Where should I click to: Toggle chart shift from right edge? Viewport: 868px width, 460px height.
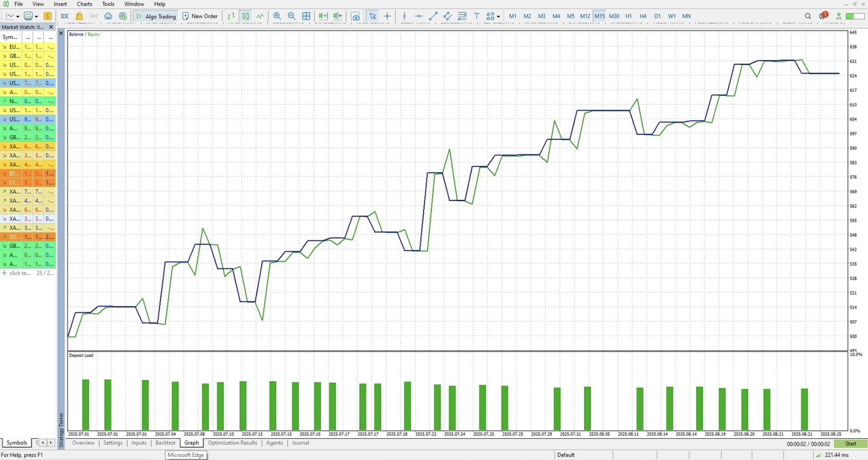pyautogui.click(x=338, y=16)
